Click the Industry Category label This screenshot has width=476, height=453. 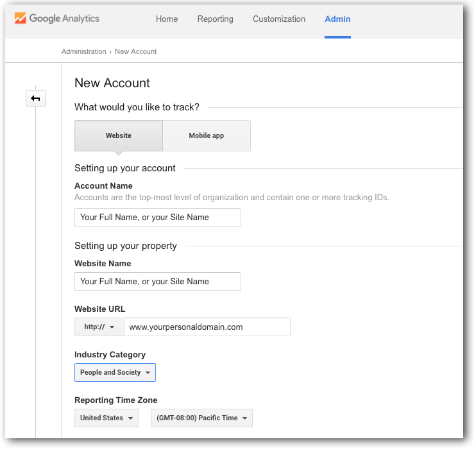(110, 355)
